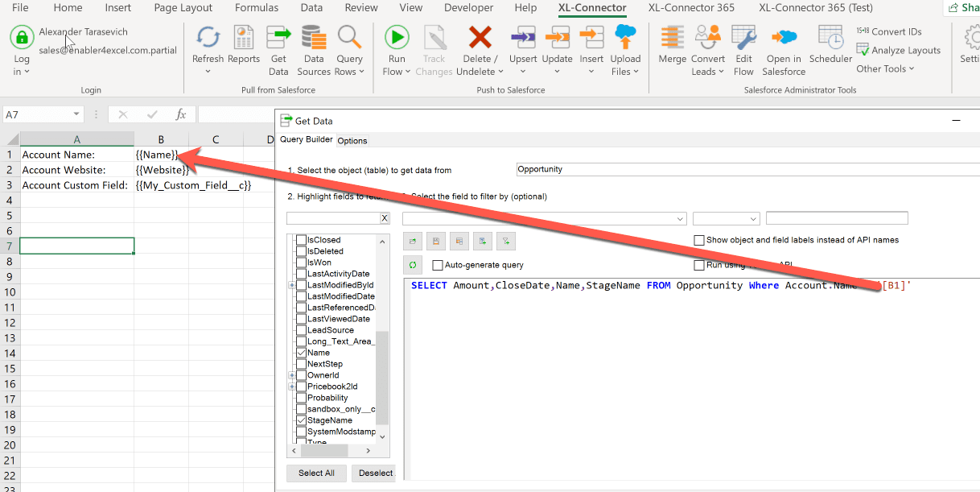Check the Show object and field labels option

point(699,239)
